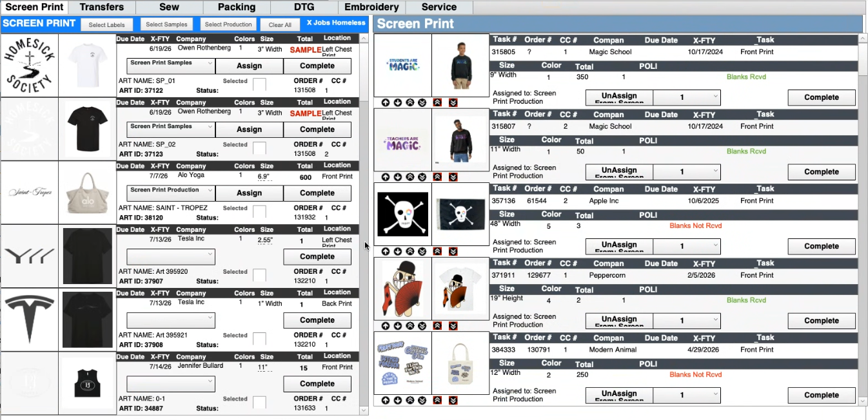Switch to the Sew tab
The image size is (868, 420).
pyautogui.click(x=169, y=7)
